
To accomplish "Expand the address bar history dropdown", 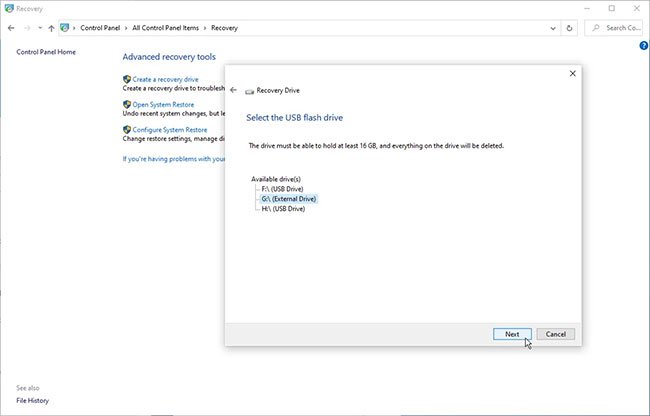I will (x=553, y=28).
